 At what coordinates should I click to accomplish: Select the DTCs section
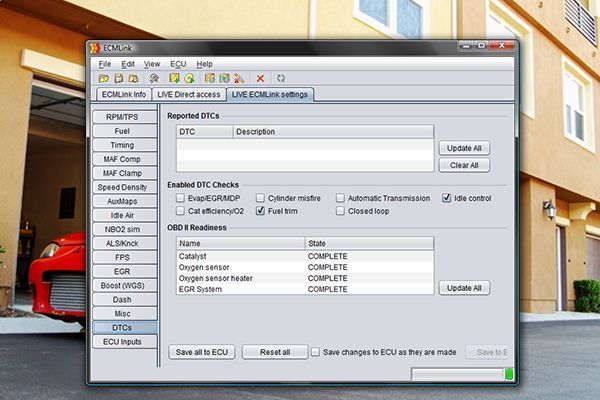pos(125,328)
